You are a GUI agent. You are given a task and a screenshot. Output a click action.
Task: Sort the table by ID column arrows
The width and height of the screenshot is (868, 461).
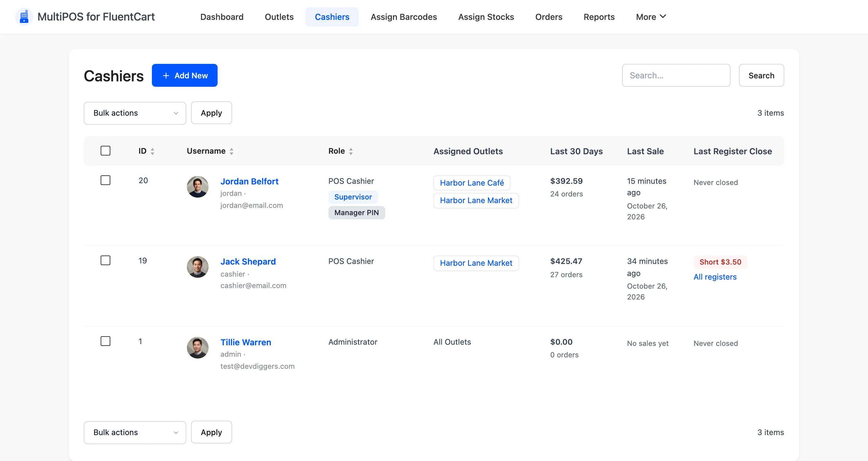coord(153,151)
